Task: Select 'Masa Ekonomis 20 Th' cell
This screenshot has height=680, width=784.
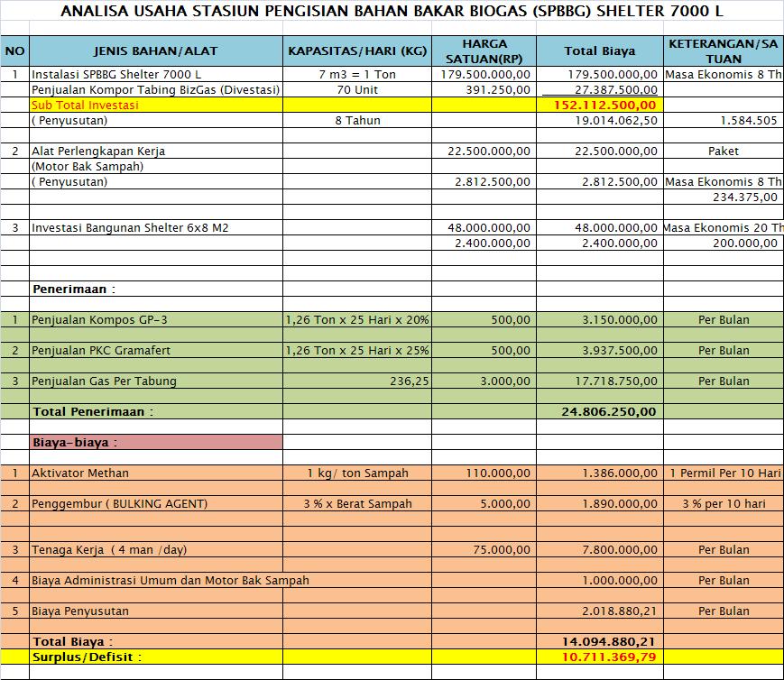Action: click(x=724, y=228)
